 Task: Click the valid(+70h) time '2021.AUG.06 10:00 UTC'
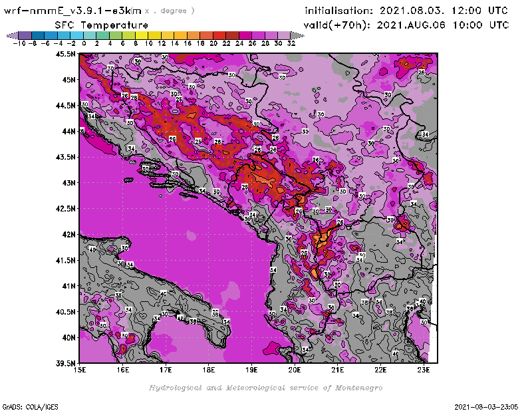coord(443,25)
